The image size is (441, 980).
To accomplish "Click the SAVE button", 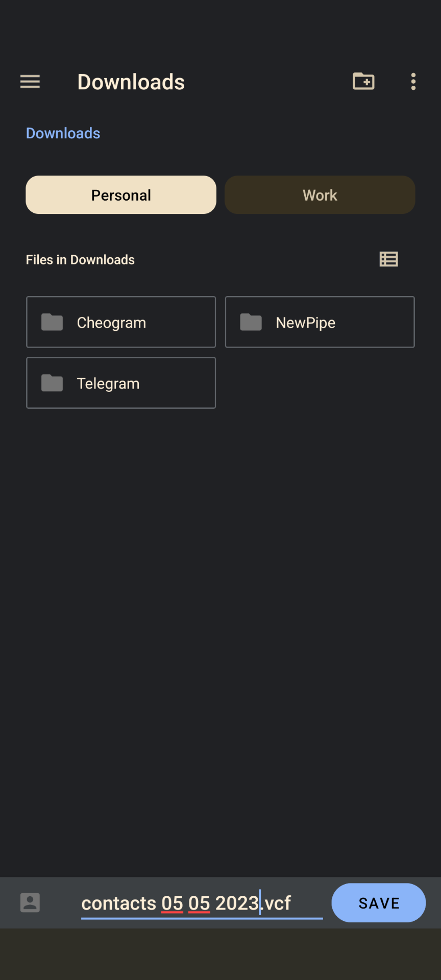I will [x=379, y=903].
